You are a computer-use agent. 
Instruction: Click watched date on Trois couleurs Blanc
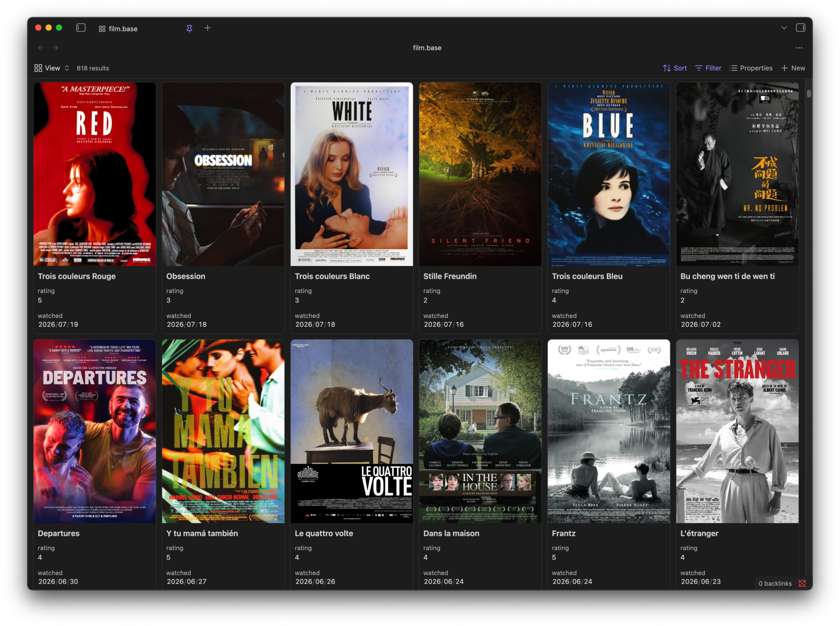pos(315,324)
